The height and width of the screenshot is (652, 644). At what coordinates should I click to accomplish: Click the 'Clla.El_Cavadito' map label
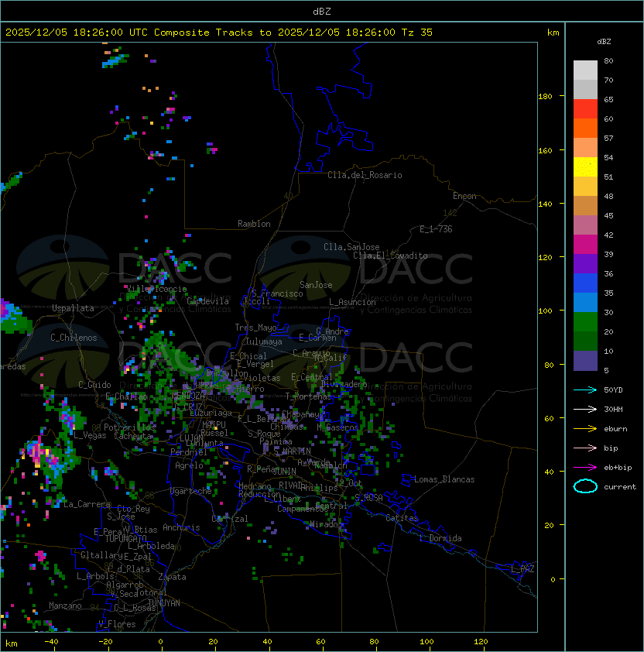point(390,256)
